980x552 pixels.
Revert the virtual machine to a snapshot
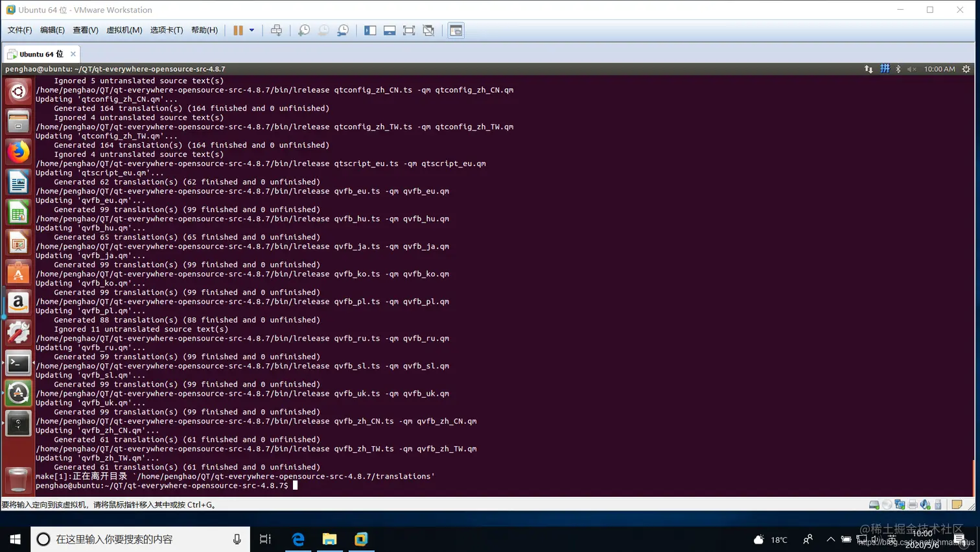(x=323, y=30)
